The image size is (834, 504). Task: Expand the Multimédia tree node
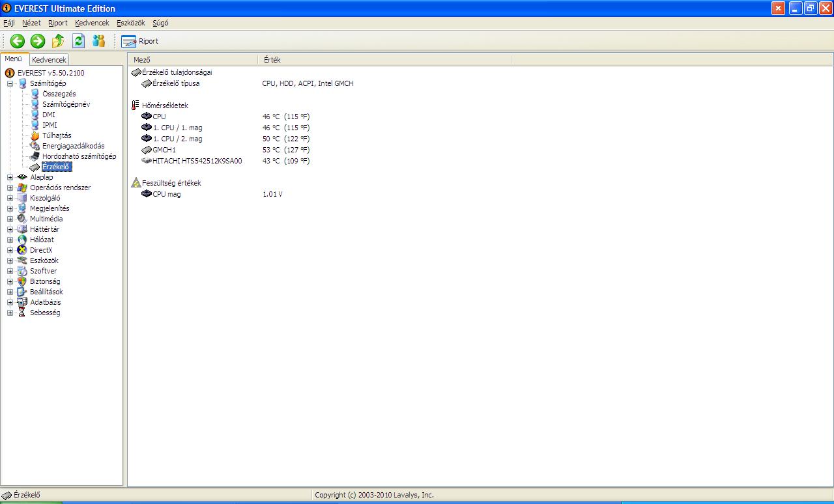10,219
